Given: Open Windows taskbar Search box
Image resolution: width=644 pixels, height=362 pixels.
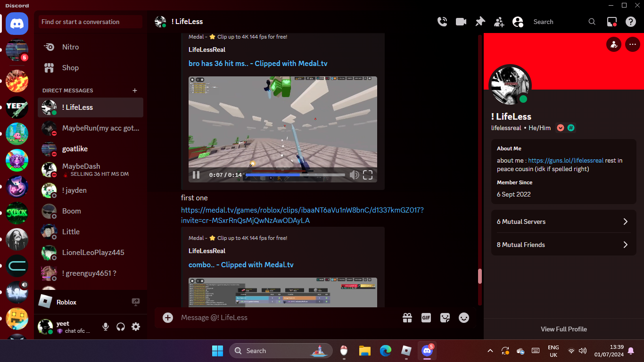Looking at the screenshot, I should 282,351.
